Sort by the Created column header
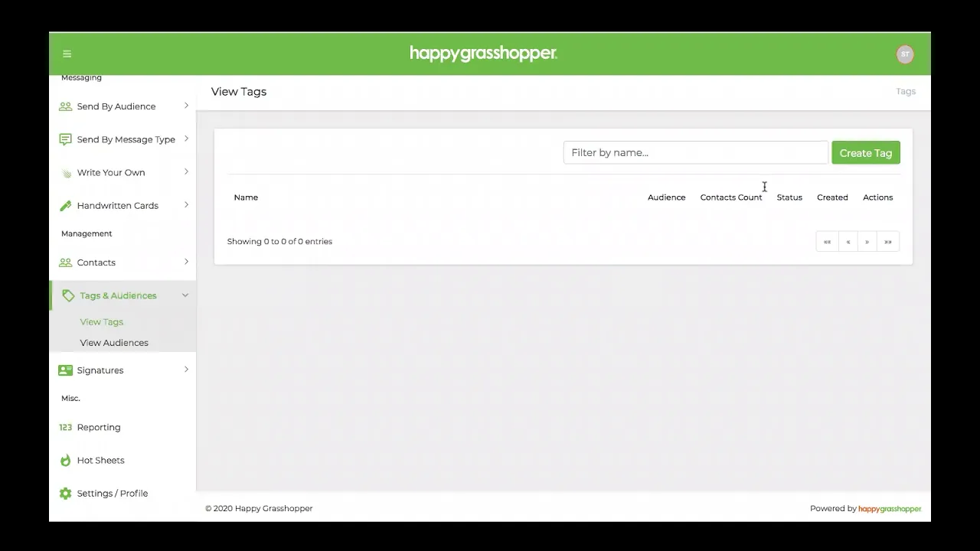This screenshot has height=551, width=980. coord(832,197)
